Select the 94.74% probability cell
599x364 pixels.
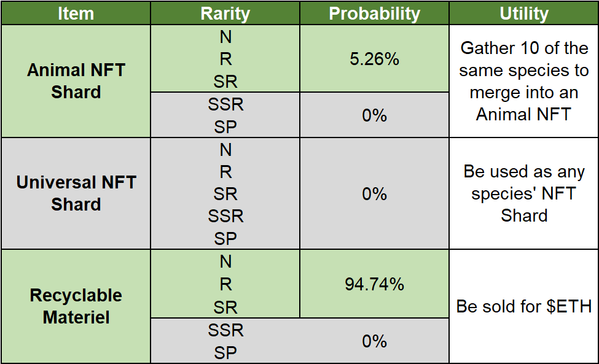click(x=374, y=284)
